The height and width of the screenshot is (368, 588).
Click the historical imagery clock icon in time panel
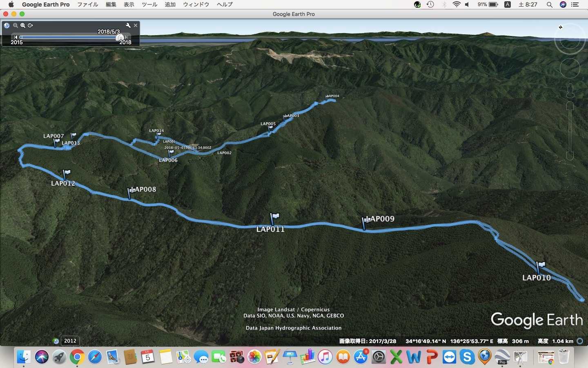point(7,25)
